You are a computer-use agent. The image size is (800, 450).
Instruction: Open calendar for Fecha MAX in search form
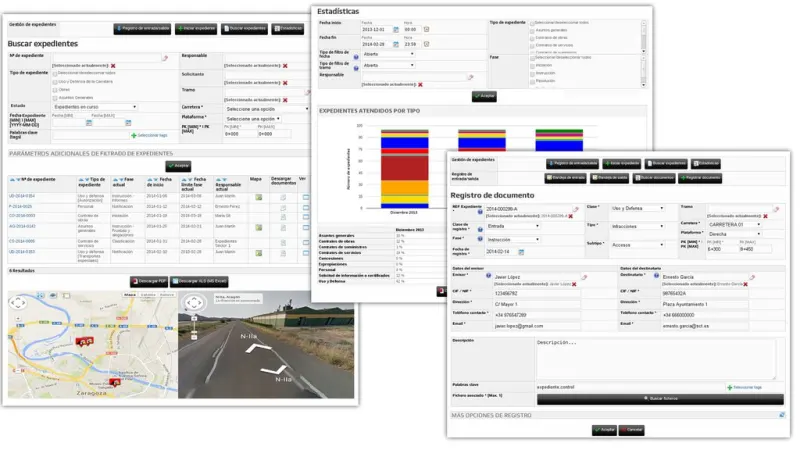[x=128, y=123]
